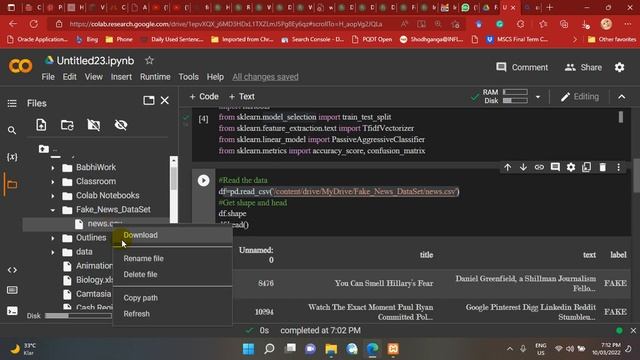Select the Files folder sidebar icon

tap(12, 184)
